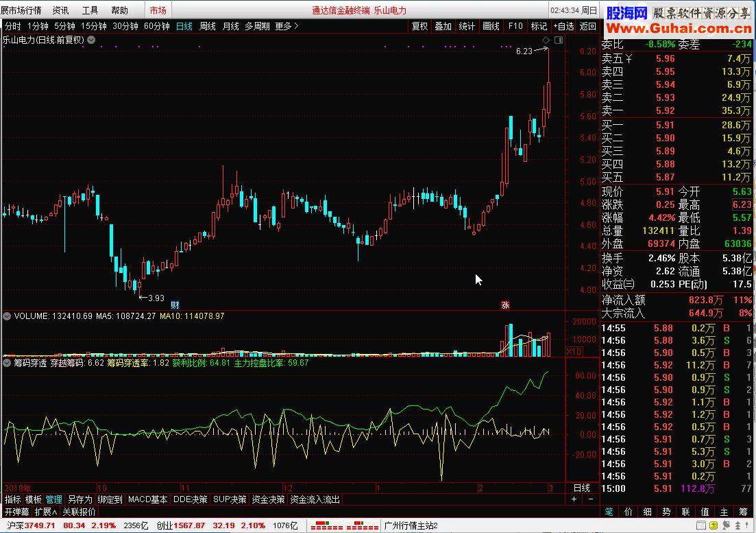Switch to 周线 weekly period
756x533 pixels.
point(207,26)
